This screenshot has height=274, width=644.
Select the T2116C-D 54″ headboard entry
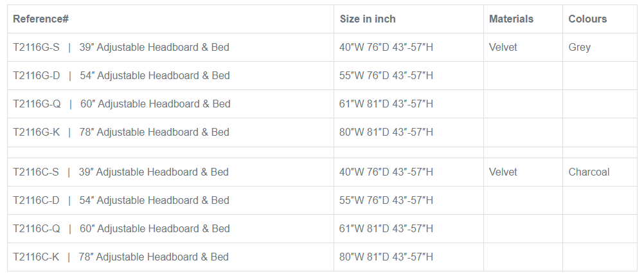pos(121,200)
